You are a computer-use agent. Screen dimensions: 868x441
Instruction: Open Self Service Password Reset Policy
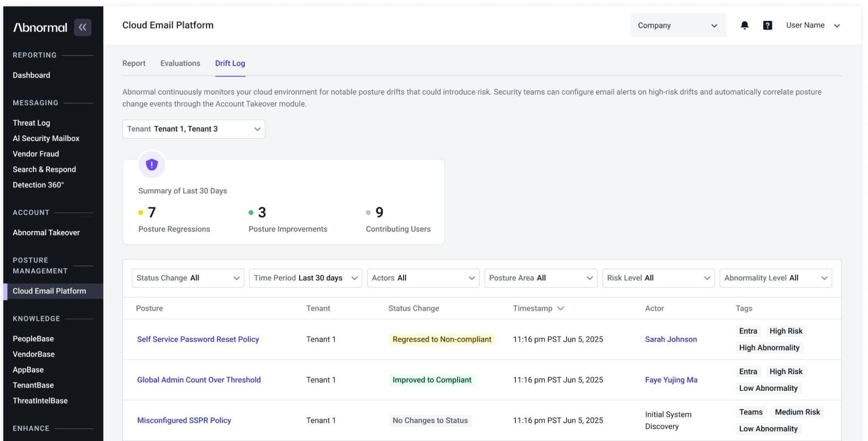[x=198, y=339]
